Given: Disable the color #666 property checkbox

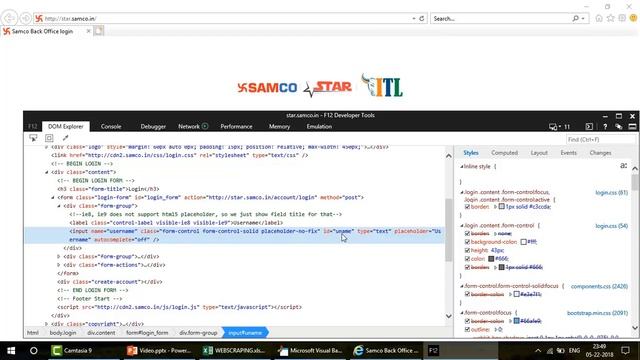Looking at the screenshot, I should 467,259.
